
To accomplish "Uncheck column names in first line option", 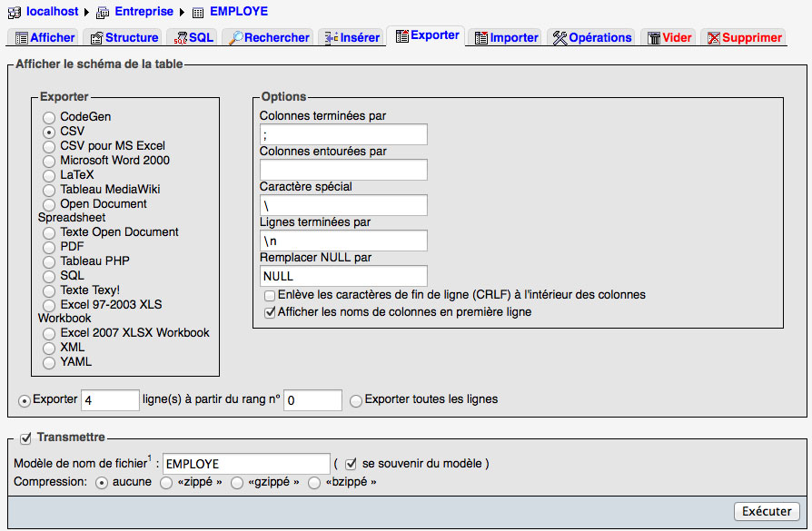I will click(x=270, y=310).
